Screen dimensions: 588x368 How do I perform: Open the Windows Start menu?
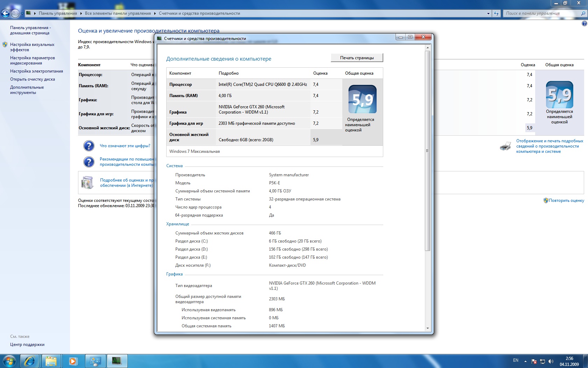coord(9,361)
